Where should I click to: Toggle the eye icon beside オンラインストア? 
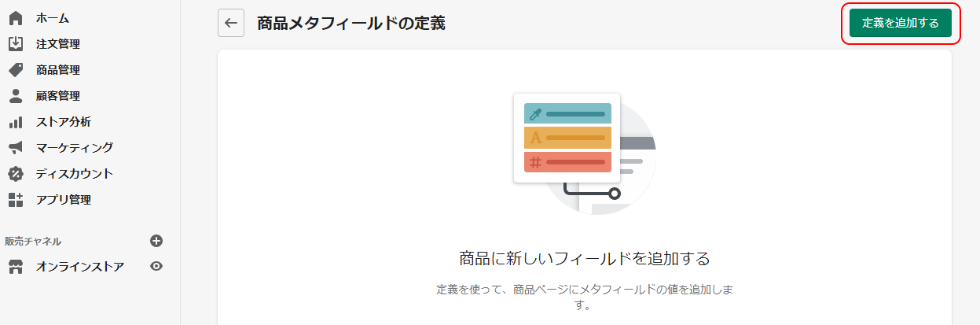pos(156,267)
